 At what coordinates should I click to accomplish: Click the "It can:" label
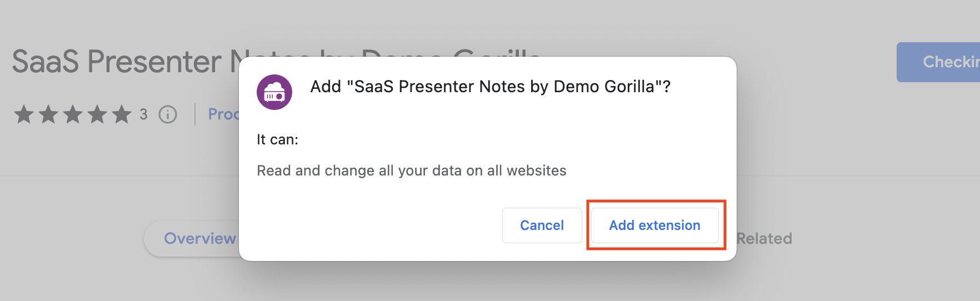click(x=277, y=139)
